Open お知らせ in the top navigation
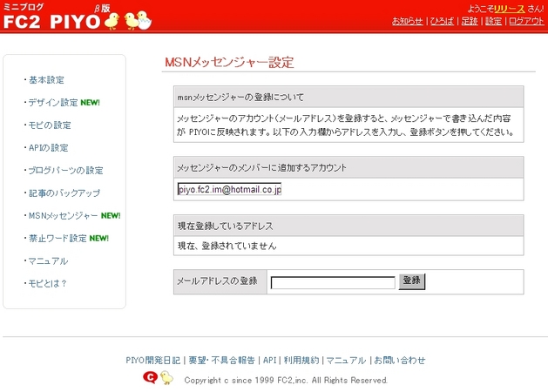 (408, 21)
